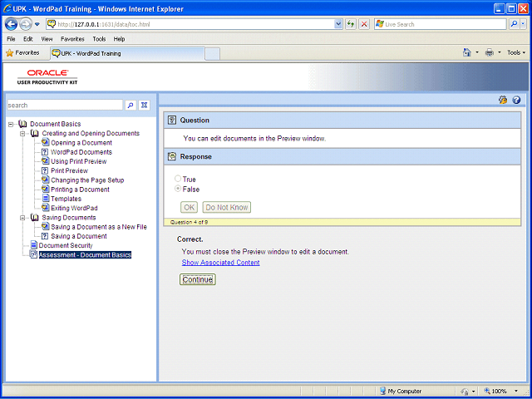Open the Favorites menu
This screenshot has height=399, width=532.
coord(72,39)
